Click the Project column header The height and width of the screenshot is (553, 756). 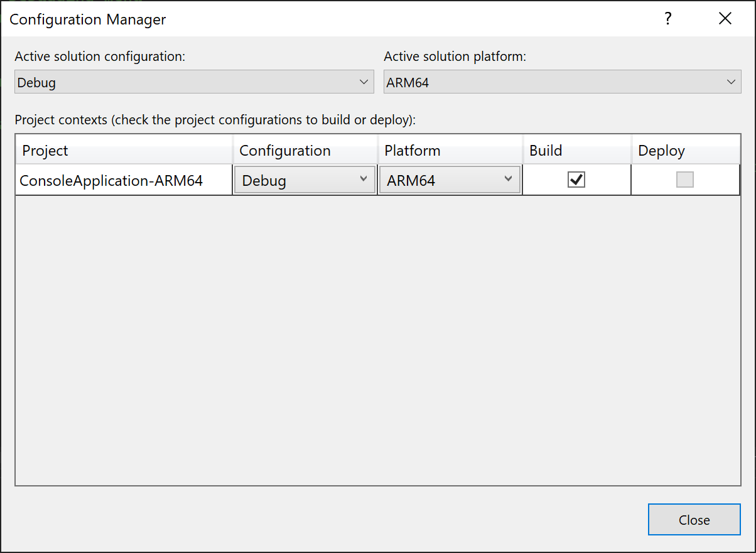click(x=45, y=150)
